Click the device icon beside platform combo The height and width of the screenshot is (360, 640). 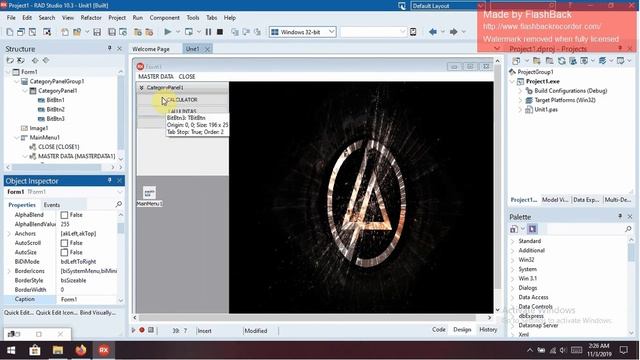(413, 31)
